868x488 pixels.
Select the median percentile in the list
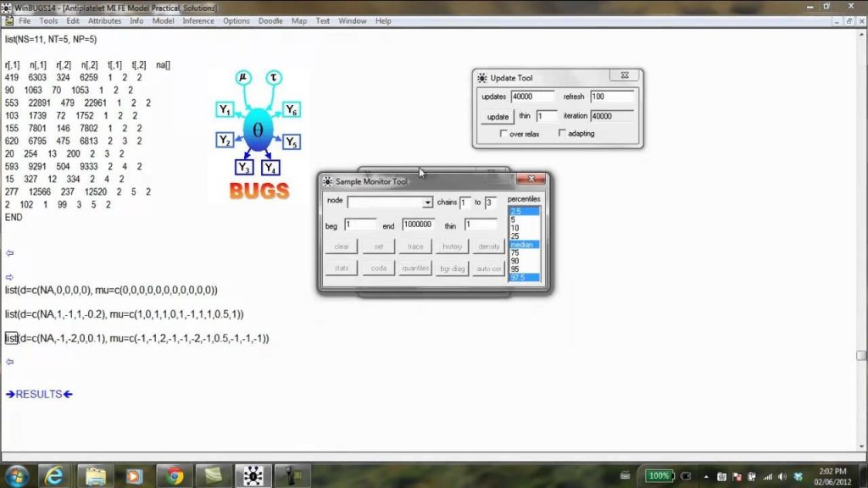pyautogui.click(x=519, y=245)
